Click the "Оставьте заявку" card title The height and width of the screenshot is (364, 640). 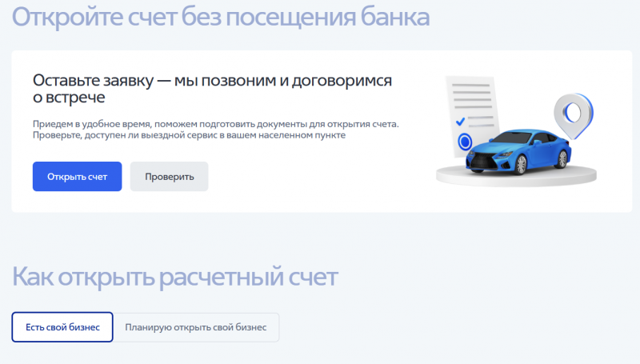click(213, 88)
